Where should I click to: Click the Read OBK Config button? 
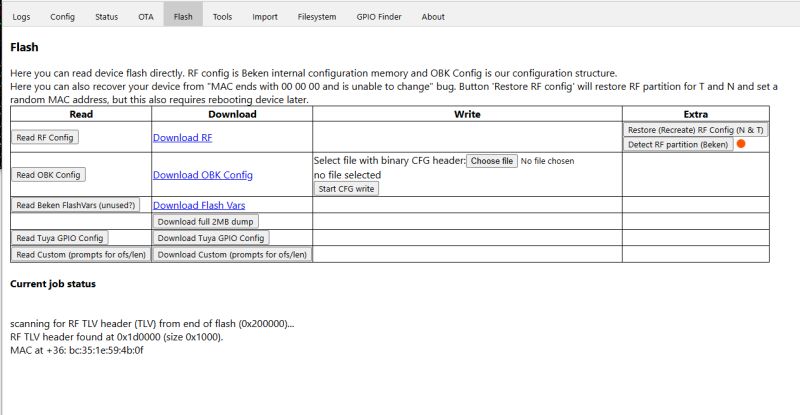48,175
